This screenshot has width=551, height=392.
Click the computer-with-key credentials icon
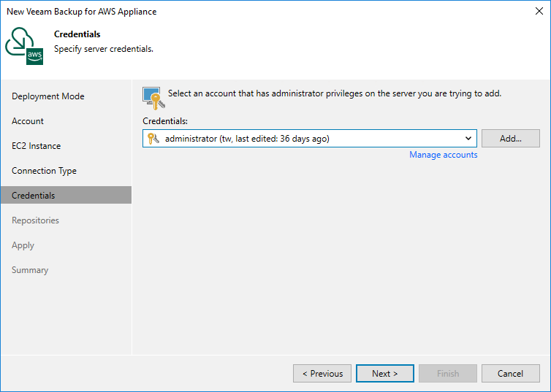click(152, 97)
